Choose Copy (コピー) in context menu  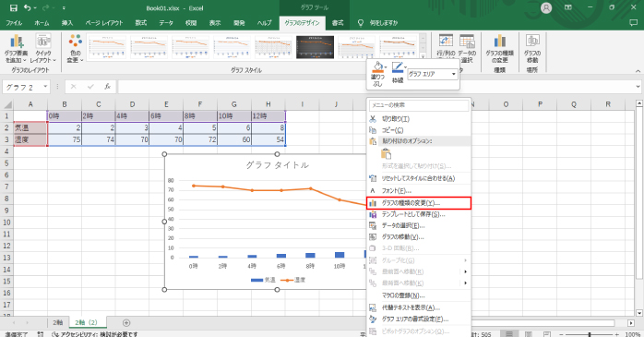[419, 130]
